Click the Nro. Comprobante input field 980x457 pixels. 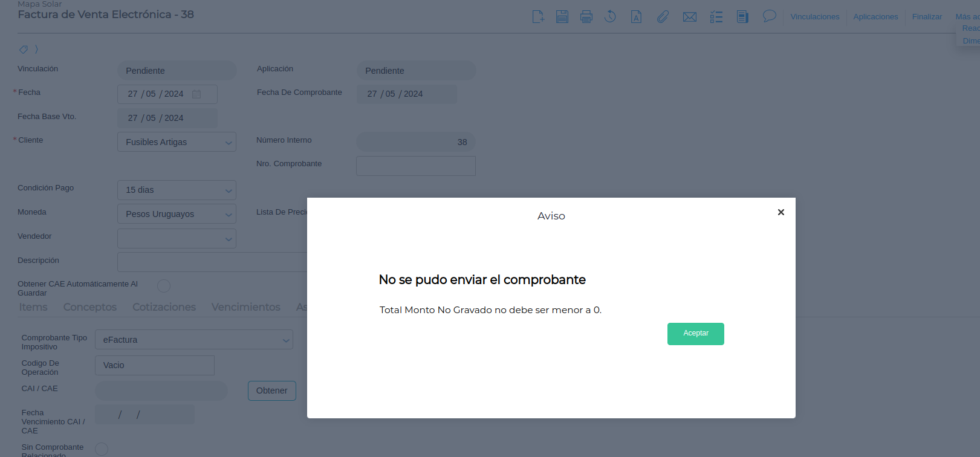416,166
